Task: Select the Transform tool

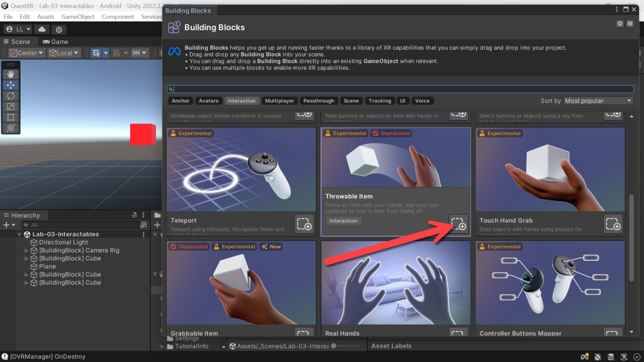Action: (x=11, y=128)
